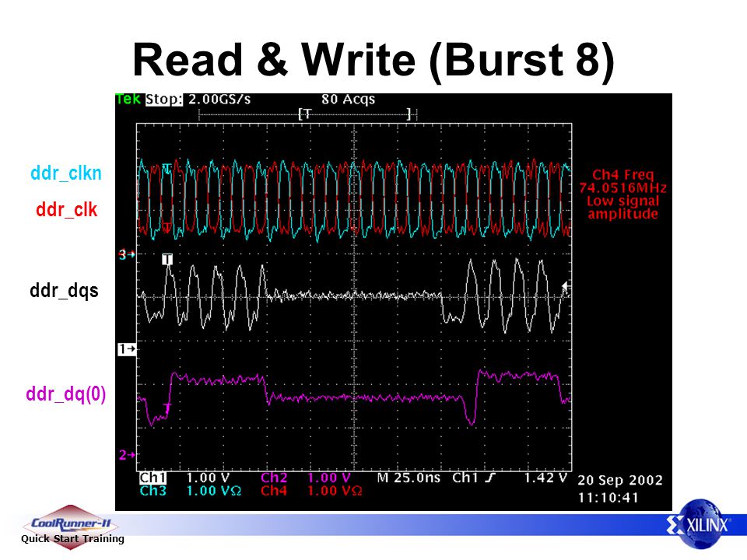Click the Quick Start Training caption

click(72, 538)
